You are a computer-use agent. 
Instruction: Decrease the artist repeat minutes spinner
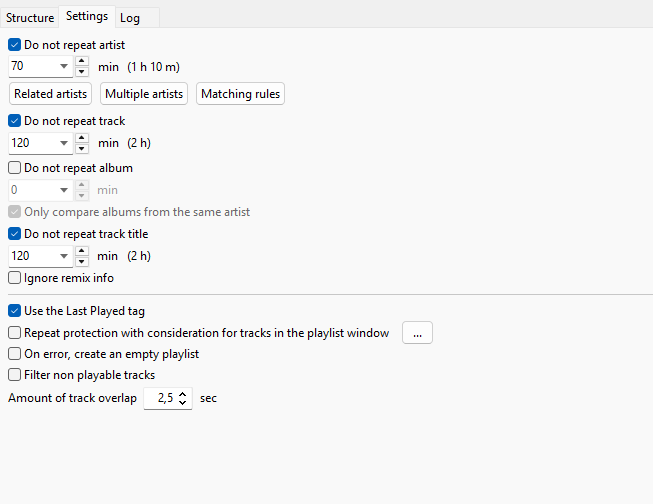coord(82,72)
